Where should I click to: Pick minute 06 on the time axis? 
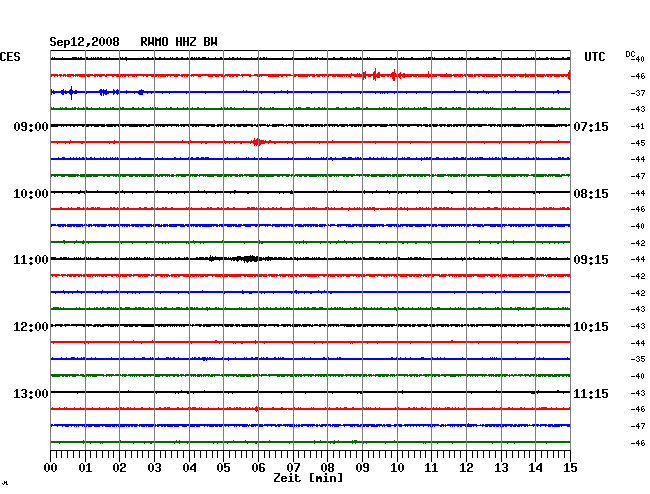[x=258, y=467]
